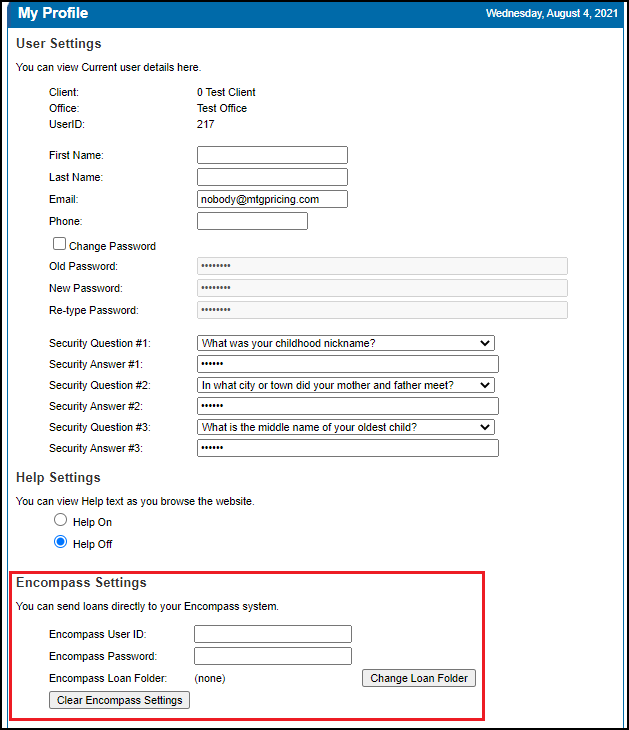Focus the Security Answer #1 field
The image size is (629, 730).
(348, 364)
